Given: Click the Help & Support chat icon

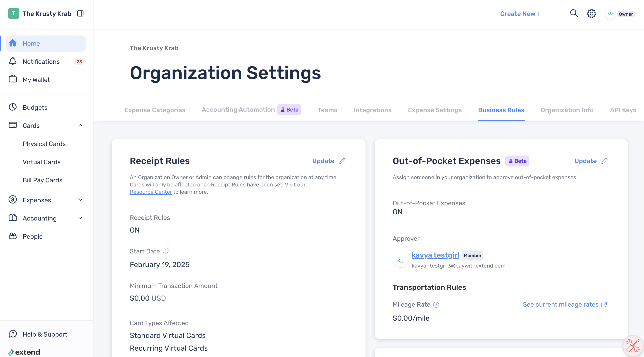Looking at the screenshot, I should pyautogui.click(x=13, y=334).
